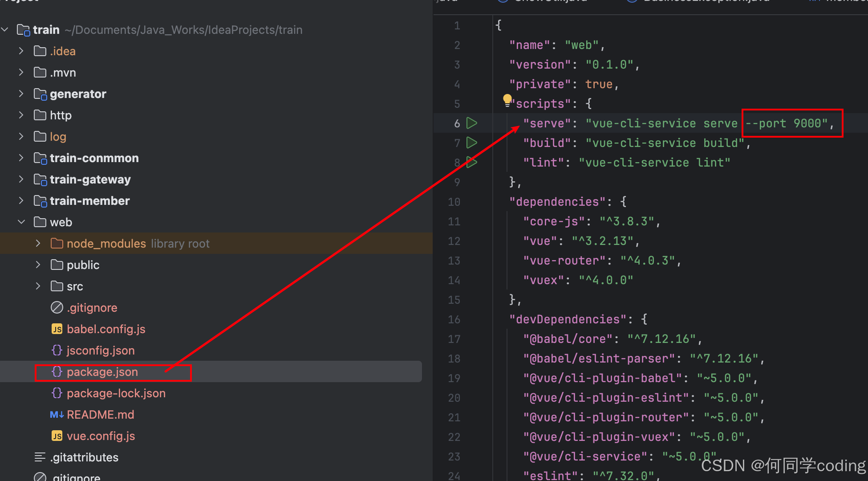The image size is (868, 481).
Task: Select jsconfig.json file
Action: 101,351
